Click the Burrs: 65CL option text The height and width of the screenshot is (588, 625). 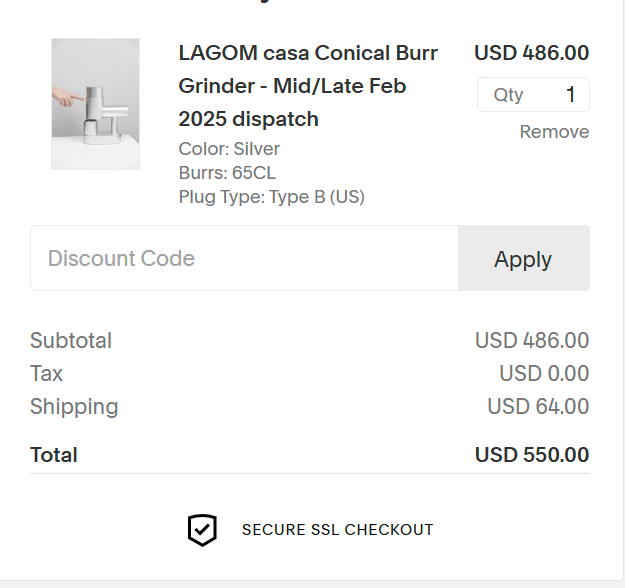pos(227,173)
